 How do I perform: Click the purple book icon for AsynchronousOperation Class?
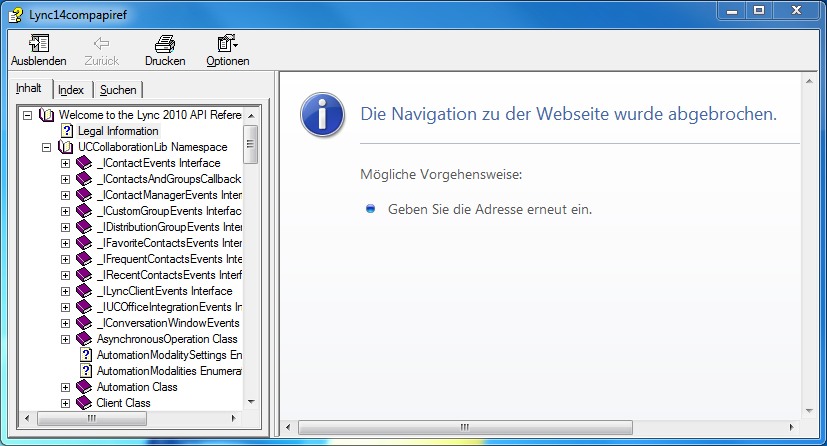coord(84,339)
